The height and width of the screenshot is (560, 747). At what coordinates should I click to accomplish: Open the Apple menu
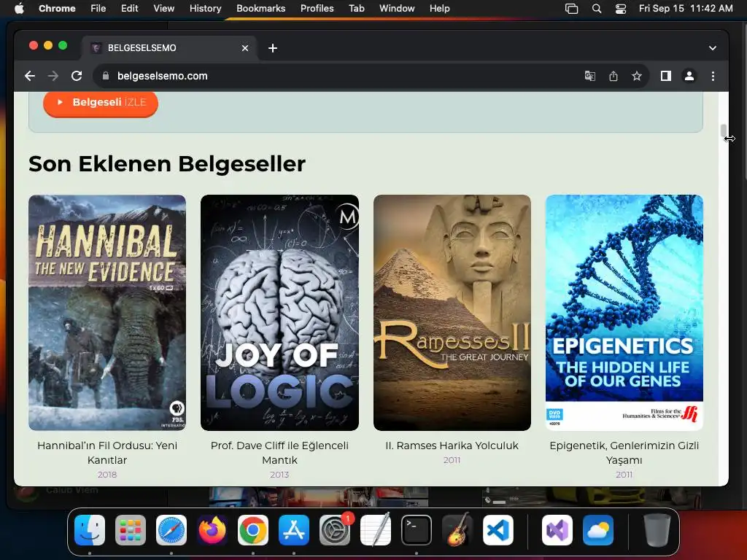point(19,9)
